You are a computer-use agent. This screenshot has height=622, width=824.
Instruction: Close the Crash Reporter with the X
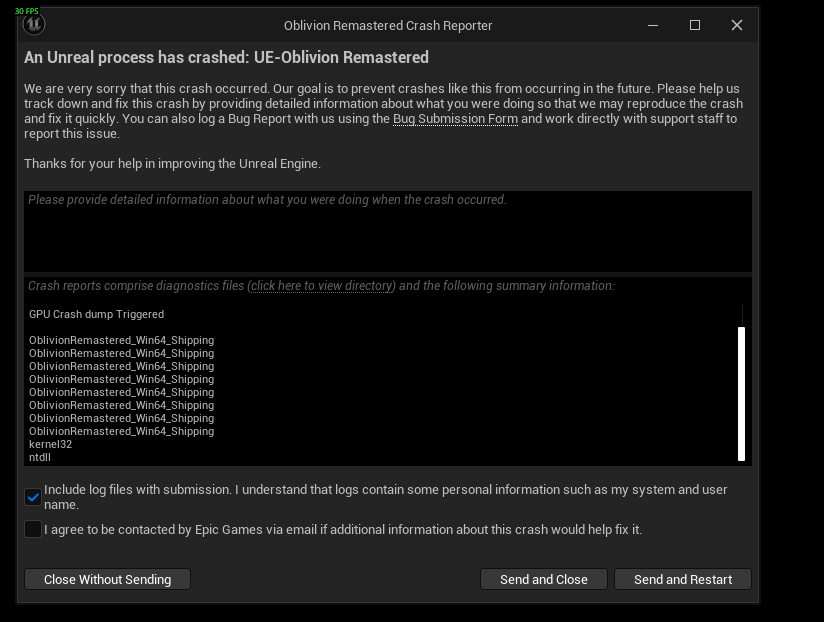737,25
